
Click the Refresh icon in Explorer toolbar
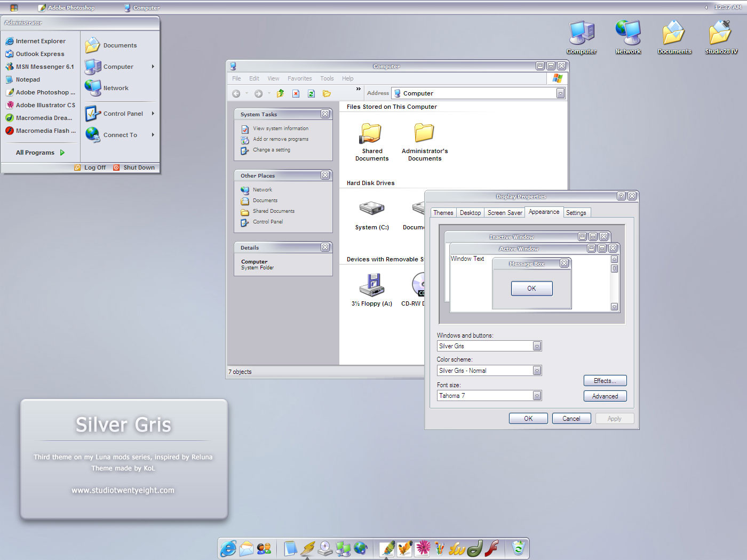pos(311,93)
